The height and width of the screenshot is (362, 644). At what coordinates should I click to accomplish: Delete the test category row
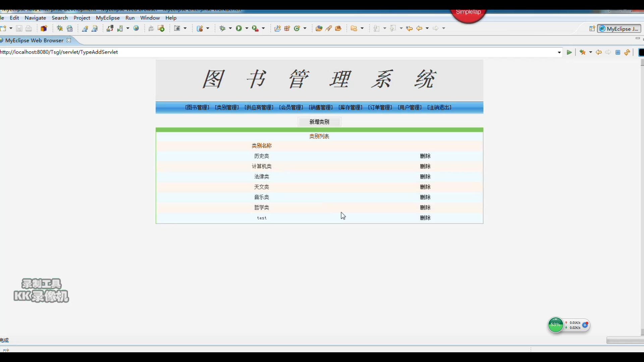click(425, 218)
